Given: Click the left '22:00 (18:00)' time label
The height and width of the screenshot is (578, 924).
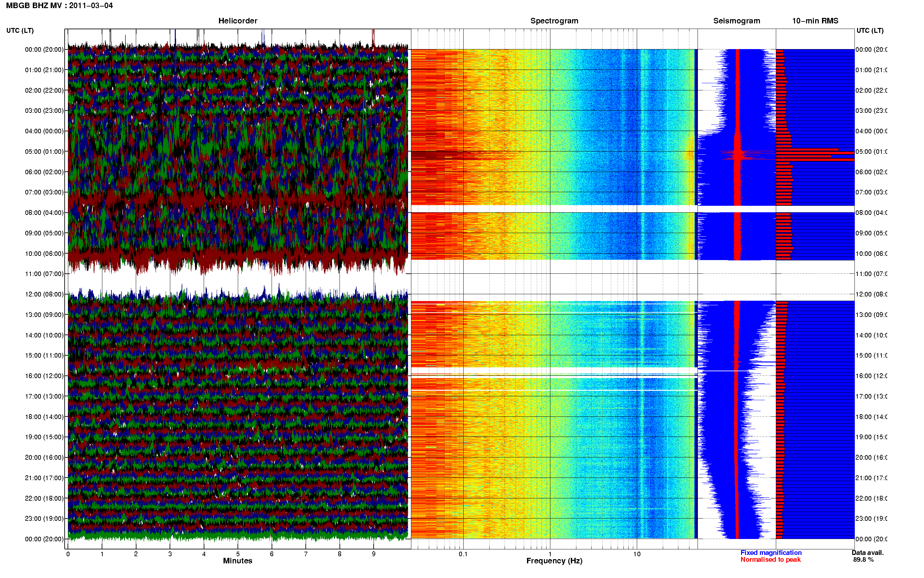Looking at the screenshot, I should [x=44, y=498].
